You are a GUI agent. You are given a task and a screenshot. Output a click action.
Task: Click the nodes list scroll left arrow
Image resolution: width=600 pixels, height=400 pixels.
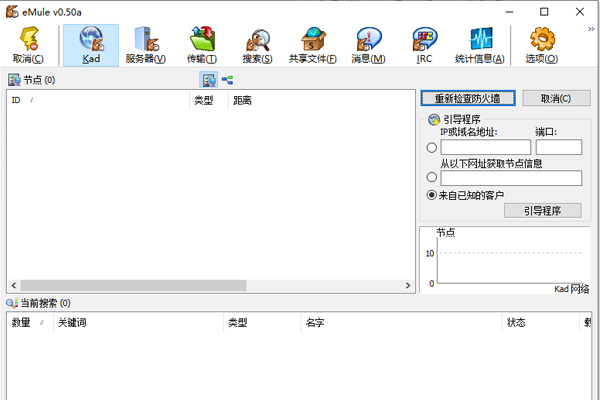(14, 285)
